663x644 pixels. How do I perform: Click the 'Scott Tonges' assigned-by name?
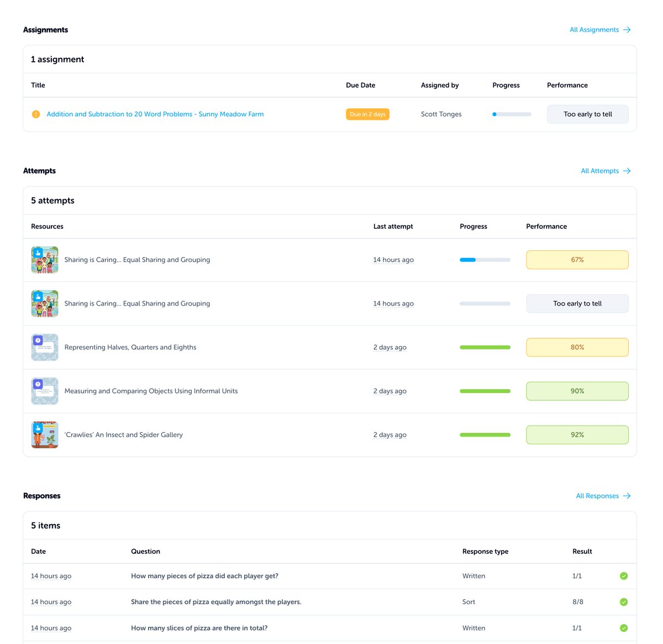pyautogui.click(x=441, y=114)
